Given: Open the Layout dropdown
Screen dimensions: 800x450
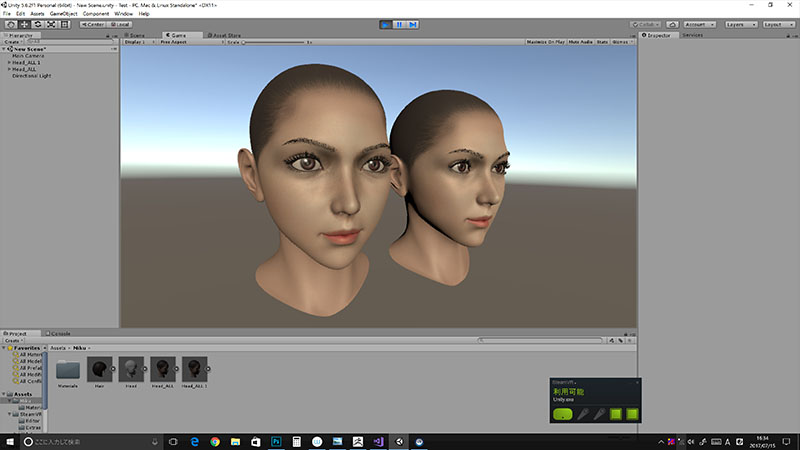Looking at the screenshot, I should pos(779,24).
